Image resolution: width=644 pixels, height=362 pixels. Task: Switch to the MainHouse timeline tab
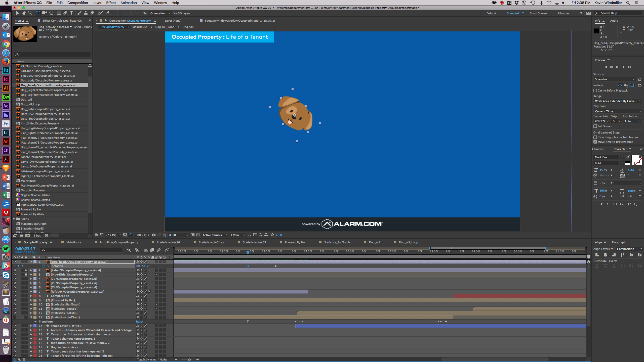[73, 242]
